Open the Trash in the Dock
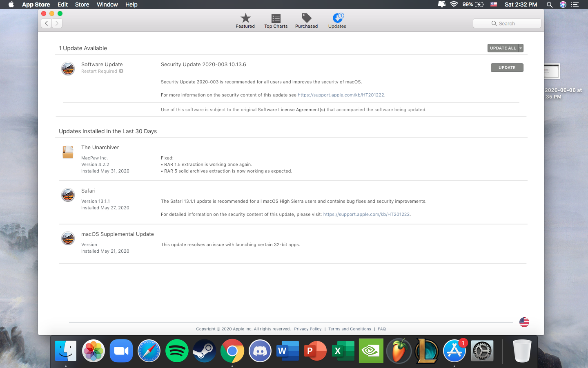Image resolution: width=588 pixels, height=368 pixels. pos(522,351)
